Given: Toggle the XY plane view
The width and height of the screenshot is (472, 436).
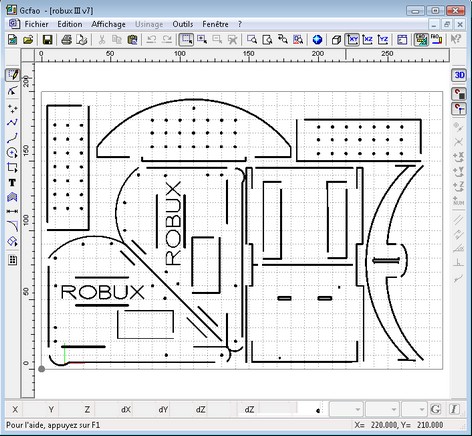Looking at the screenshot, I should tap(352, 40).
